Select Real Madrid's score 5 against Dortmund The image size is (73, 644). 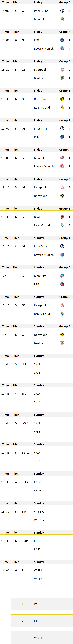[69, 108]
